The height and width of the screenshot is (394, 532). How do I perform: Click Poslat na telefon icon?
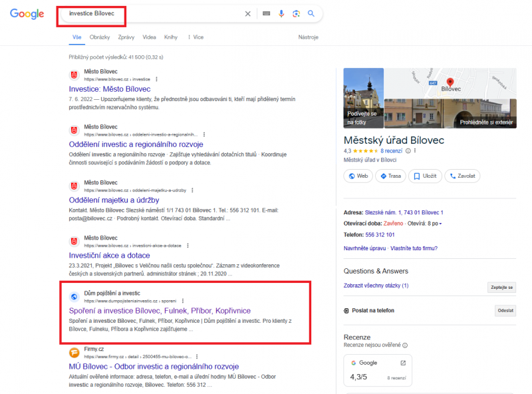point(346,310)
